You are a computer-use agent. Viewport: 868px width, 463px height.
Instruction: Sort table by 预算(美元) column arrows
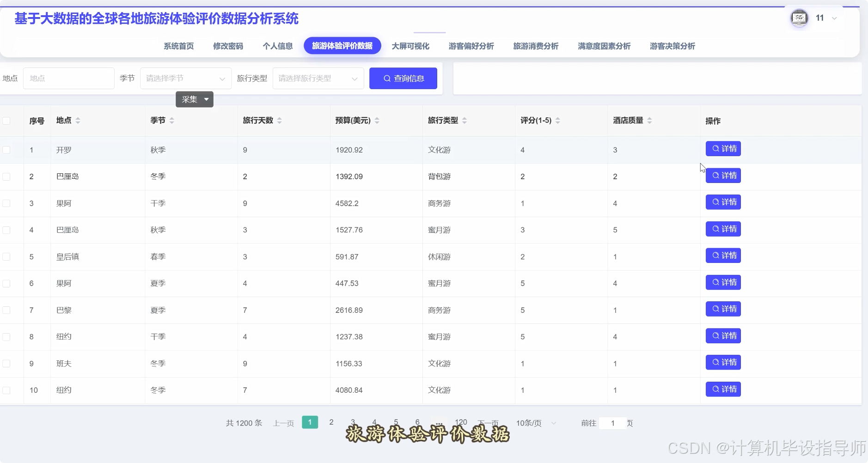pyautogui.click(x=377, y=121)
